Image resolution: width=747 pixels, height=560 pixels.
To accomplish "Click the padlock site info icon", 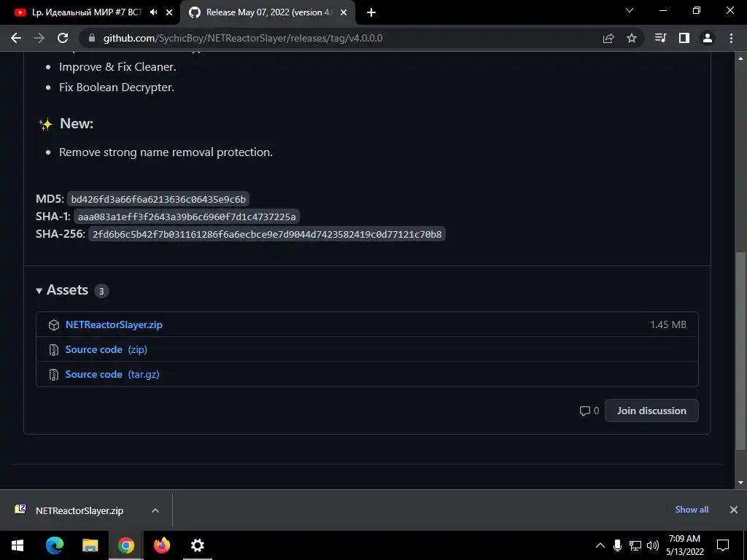I will click(92, 38).
